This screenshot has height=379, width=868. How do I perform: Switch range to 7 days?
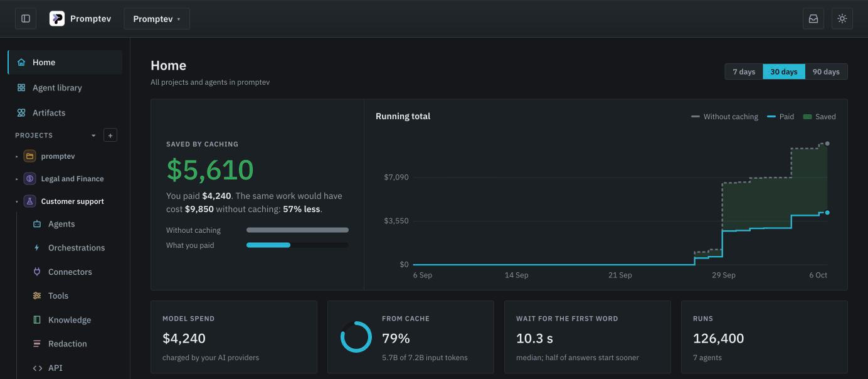744,72
